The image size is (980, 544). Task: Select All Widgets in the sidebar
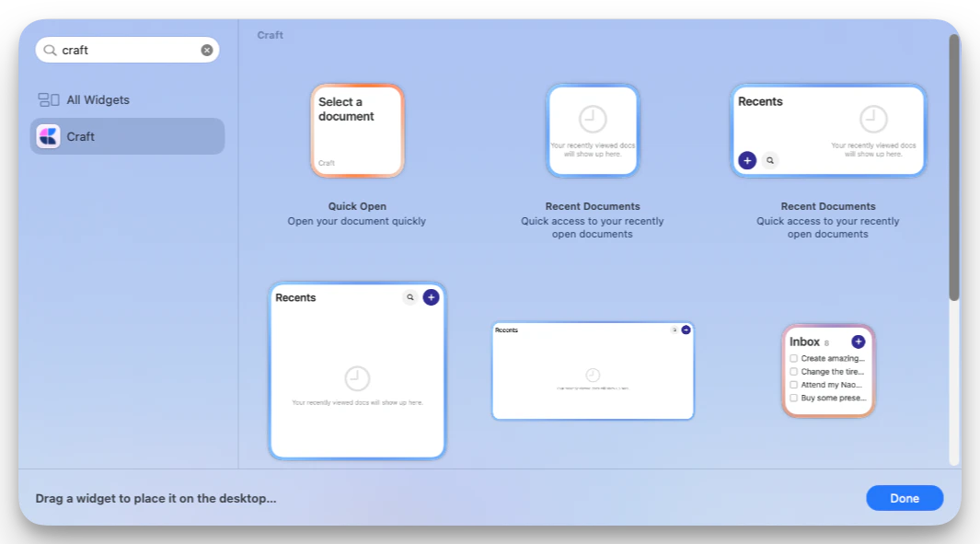tap(128, 100)
